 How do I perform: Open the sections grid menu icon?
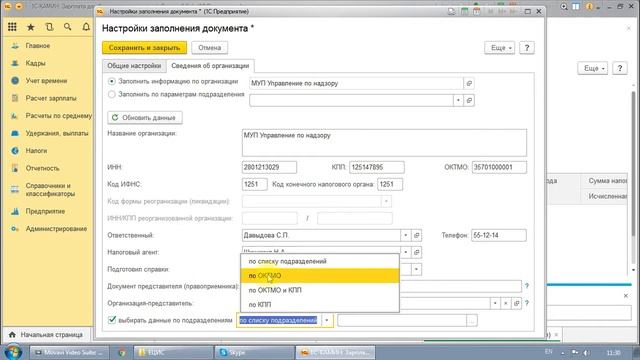[x=12, y=27]
